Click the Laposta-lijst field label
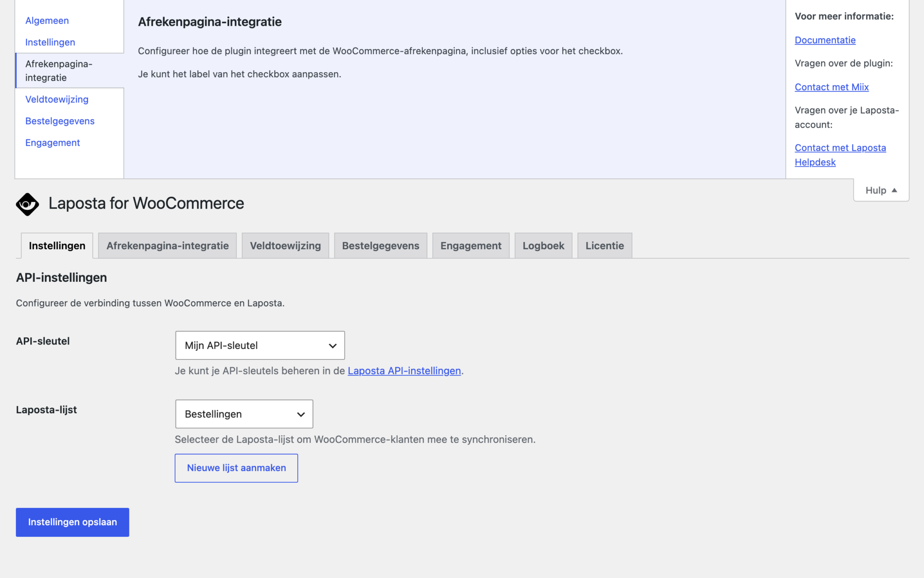The height and width of the screenshot is (578, 924). click(46, 410)
